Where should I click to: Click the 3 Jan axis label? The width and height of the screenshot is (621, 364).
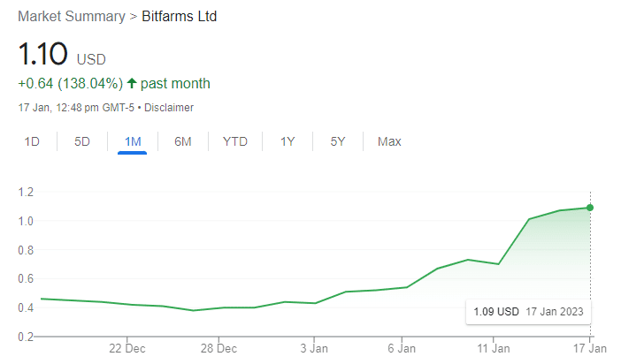315,349
